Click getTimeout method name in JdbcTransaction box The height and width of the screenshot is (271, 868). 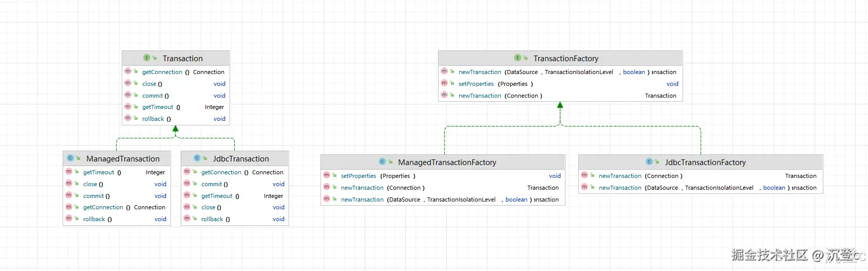pyautogui.click(x=217, y=196)
